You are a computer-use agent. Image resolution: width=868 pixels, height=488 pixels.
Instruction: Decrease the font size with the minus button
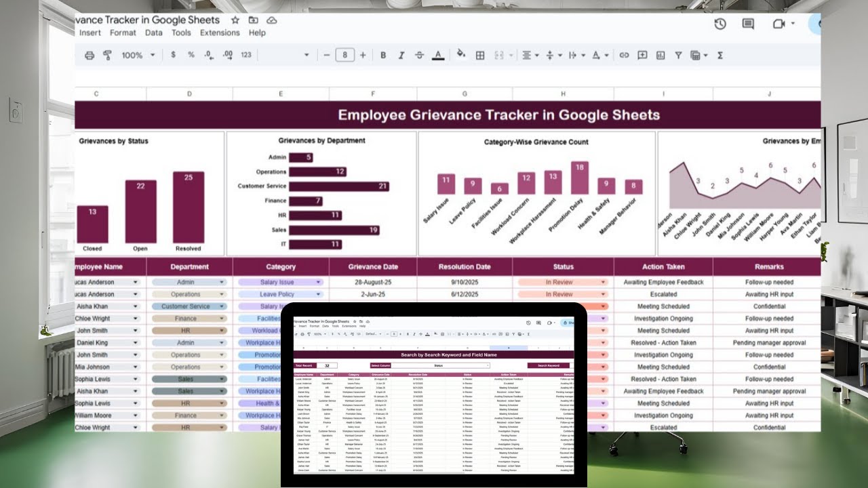[x=327, y=55]
